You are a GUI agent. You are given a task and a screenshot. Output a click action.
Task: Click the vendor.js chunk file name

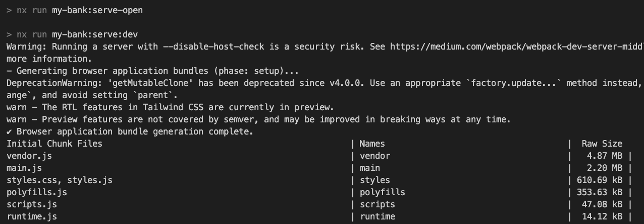[29, 156]
